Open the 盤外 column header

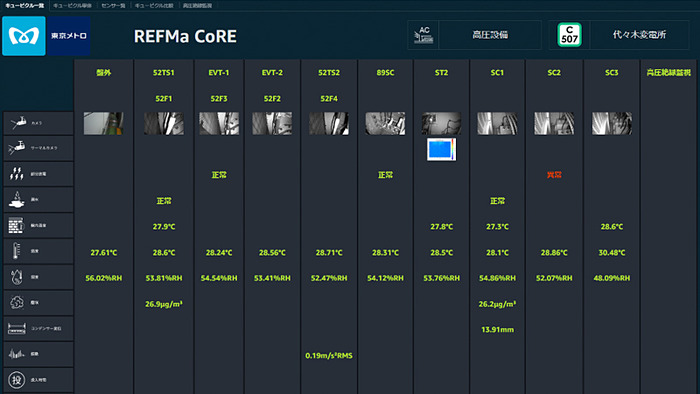104,72
